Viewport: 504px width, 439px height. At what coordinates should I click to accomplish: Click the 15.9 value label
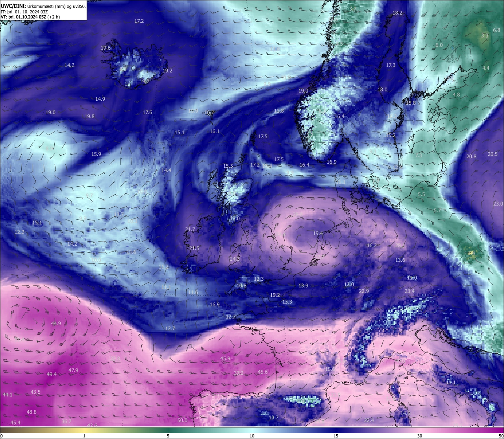(x=96, y=154)
